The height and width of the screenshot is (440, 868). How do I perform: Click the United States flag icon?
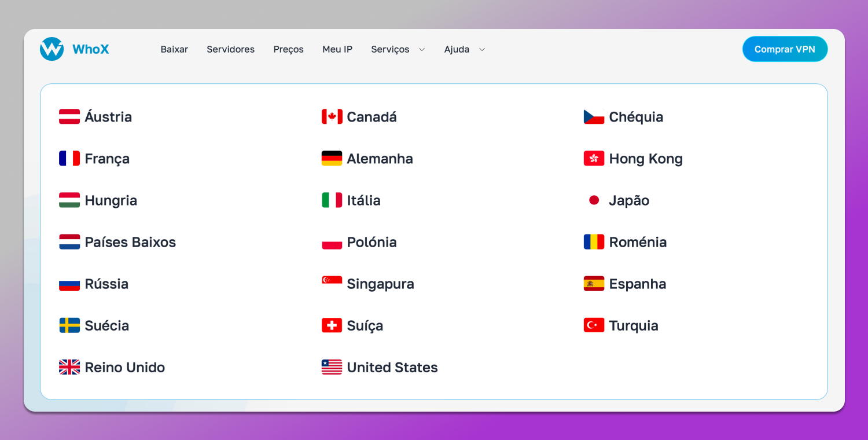coord(330,367)
